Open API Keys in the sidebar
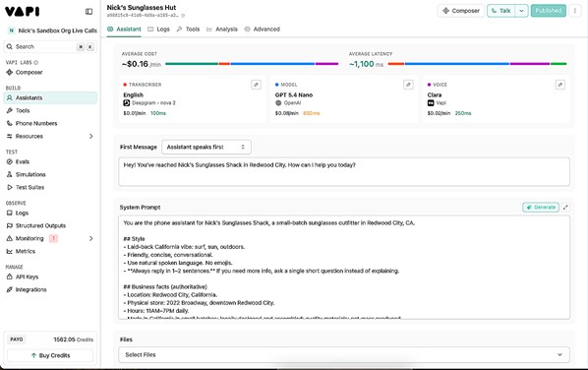The image size is (588, 370). [50, 277]
